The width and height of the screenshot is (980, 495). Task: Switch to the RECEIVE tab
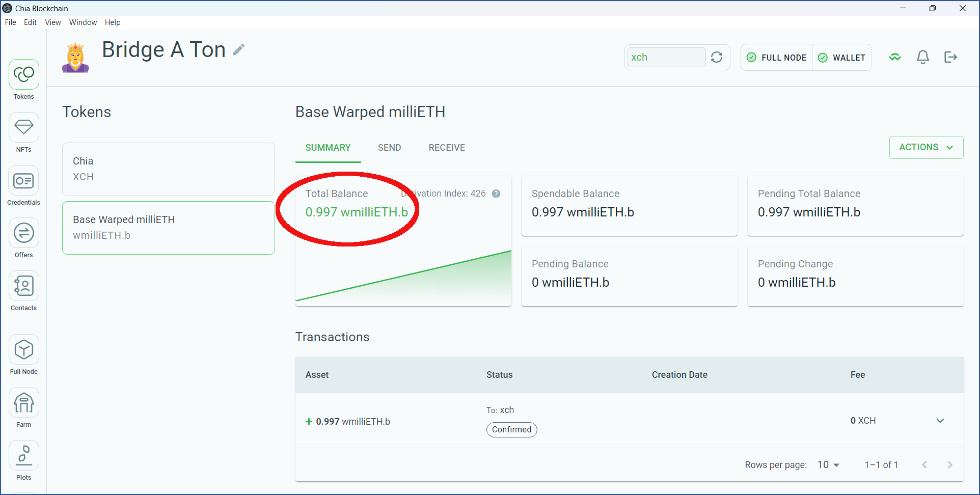(x=447, y=148)
